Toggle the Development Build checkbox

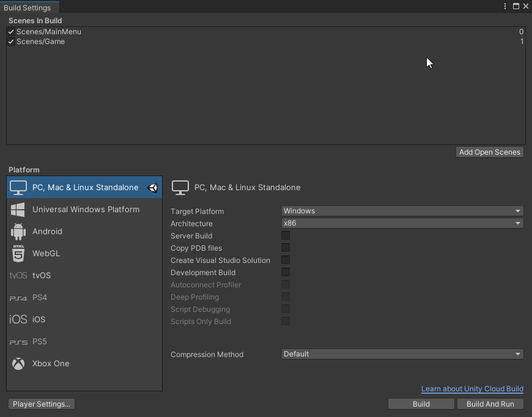coord(286,272)
